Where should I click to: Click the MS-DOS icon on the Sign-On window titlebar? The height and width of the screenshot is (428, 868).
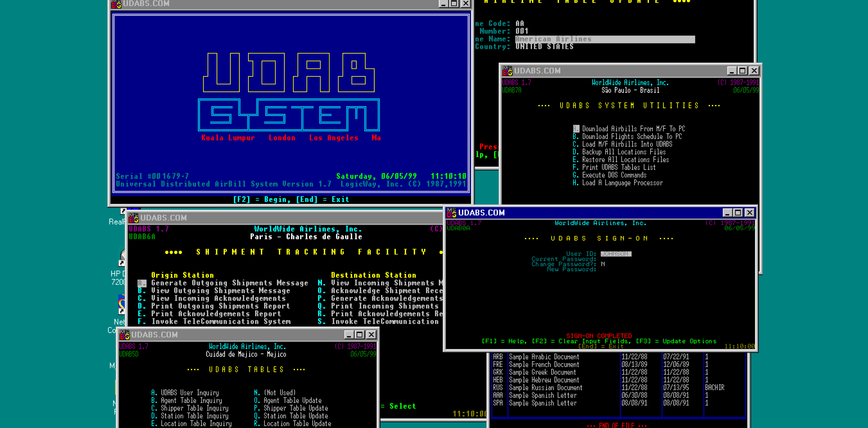point(451,213)
